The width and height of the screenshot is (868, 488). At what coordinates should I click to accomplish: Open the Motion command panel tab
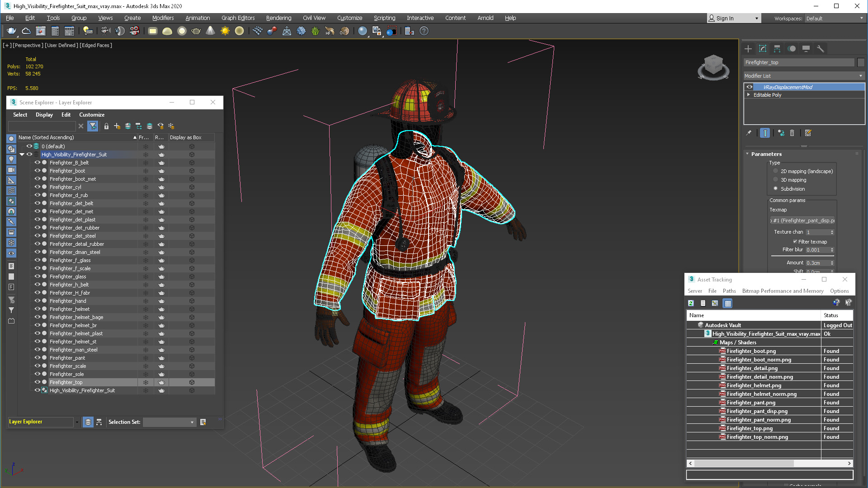tap(792, 49)
